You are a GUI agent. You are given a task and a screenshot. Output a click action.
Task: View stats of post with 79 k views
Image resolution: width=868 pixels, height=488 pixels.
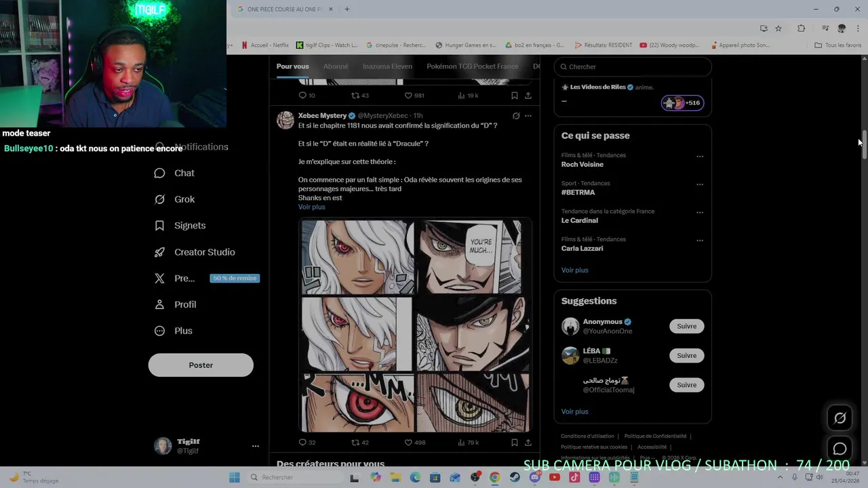469,443
